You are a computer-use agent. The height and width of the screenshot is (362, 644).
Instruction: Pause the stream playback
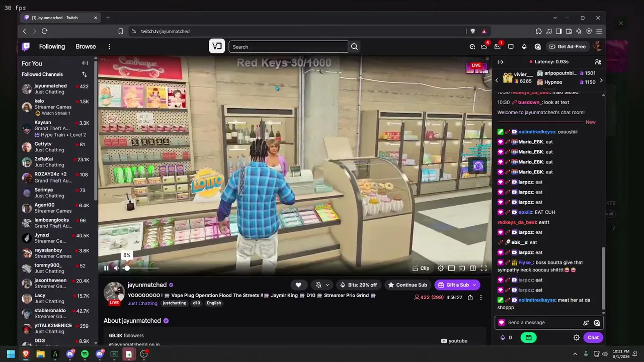[x=106, y=268]
